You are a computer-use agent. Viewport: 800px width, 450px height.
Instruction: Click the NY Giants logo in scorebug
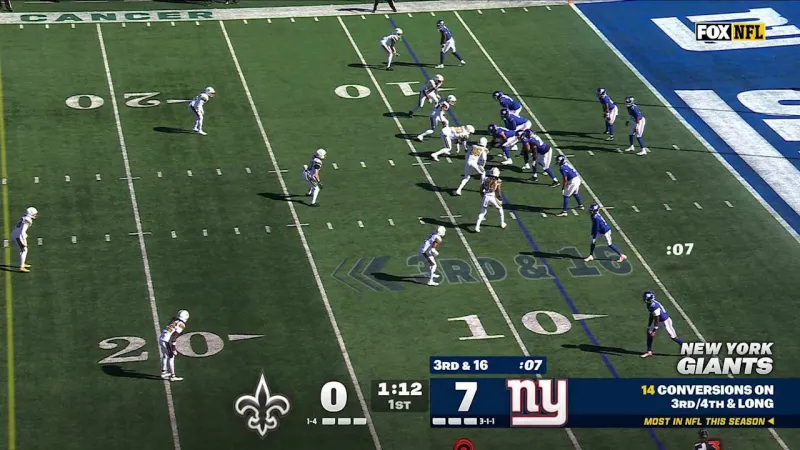538,402
